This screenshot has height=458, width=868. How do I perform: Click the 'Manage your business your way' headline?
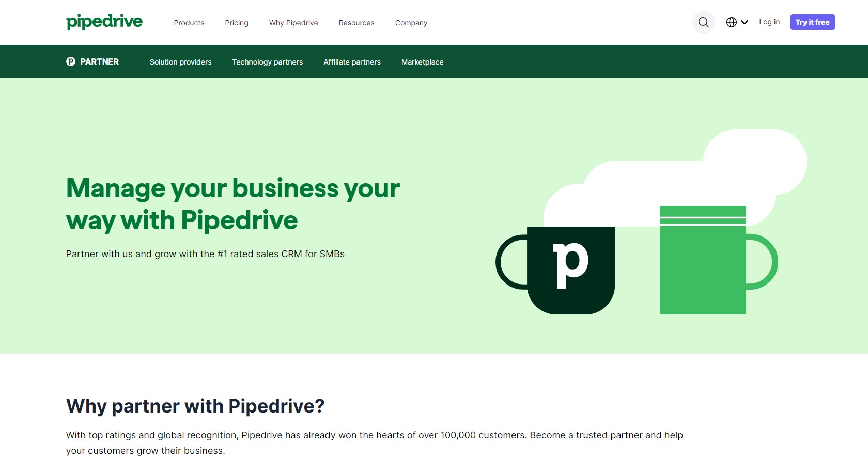pos(233,204)
